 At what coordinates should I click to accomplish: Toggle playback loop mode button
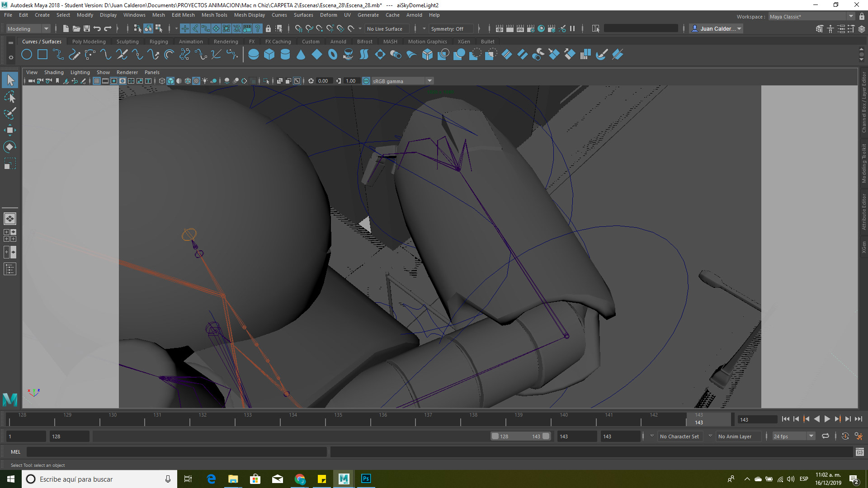826,436
